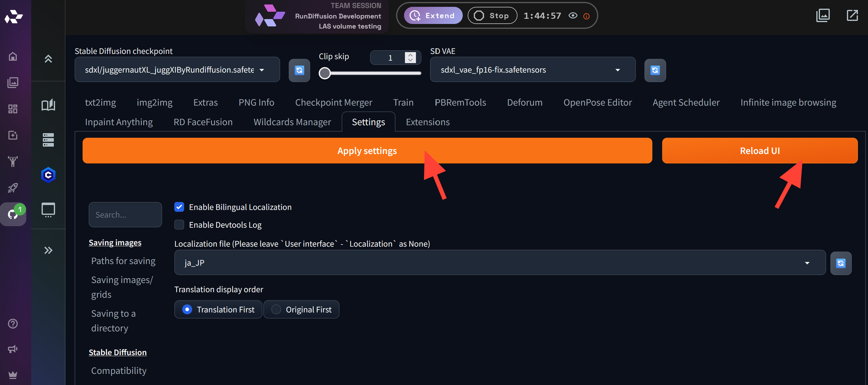Open the Agent Scheduler tab
The image size is (868, 385).
[686, 102]
